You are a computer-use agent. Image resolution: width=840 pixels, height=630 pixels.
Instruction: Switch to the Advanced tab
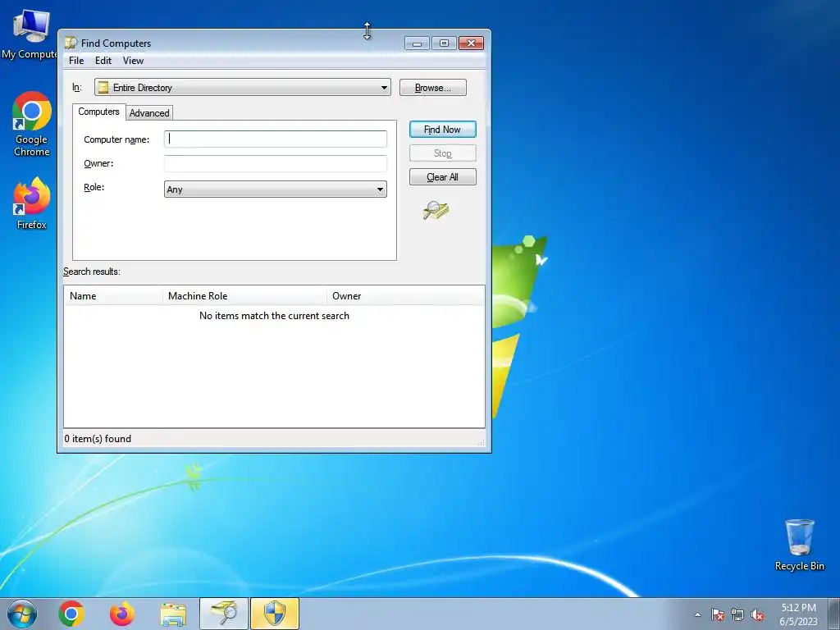click(149, 113)
